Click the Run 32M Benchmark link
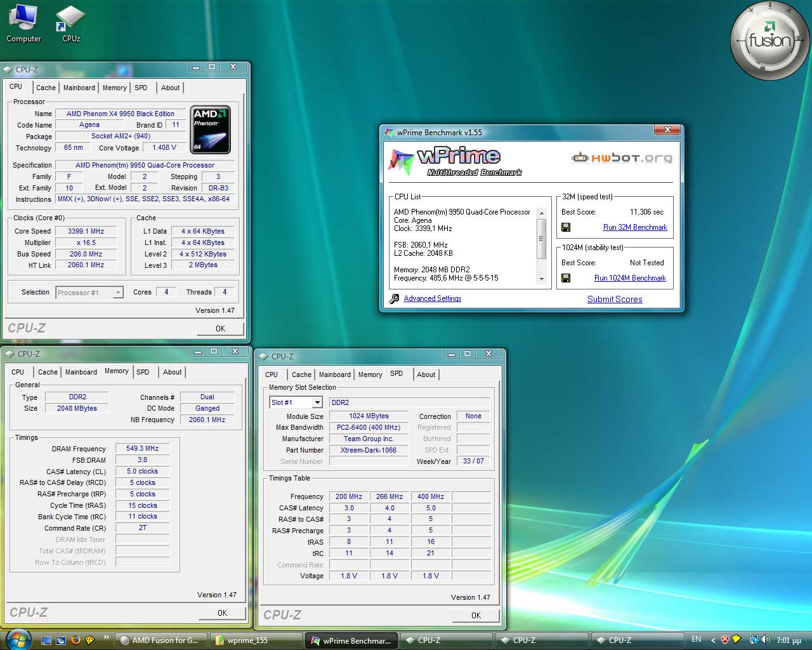Viewport: 812px width, 650px height. pos(635,227)
